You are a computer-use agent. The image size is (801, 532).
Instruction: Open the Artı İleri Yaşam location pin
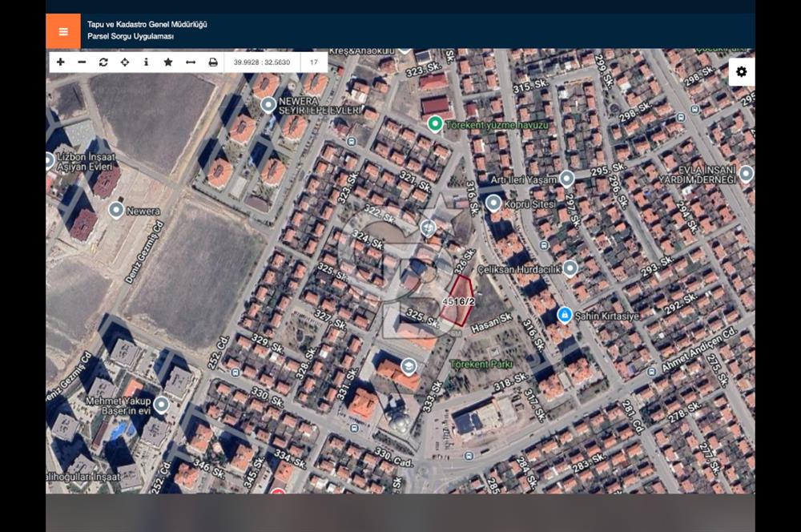(566, 179)
